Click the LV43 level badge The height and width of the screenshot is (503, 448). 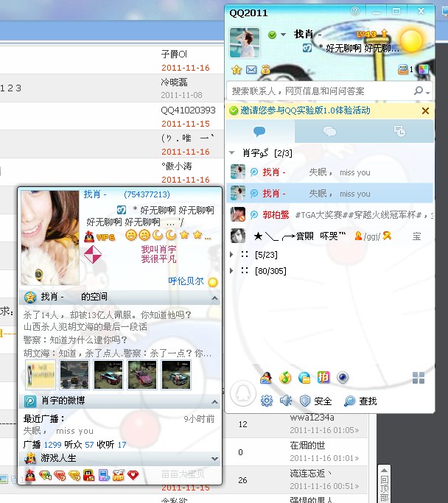366,34
